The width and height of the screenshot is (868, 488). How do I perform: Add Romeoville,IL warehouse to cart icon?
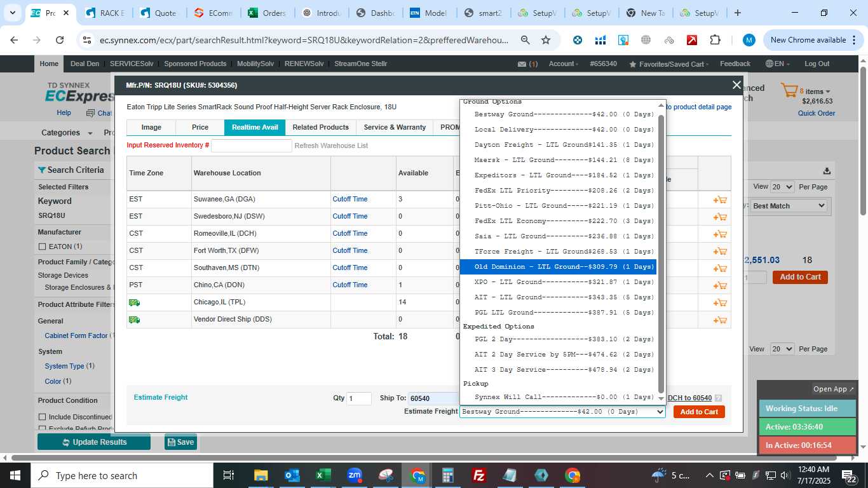720,234
